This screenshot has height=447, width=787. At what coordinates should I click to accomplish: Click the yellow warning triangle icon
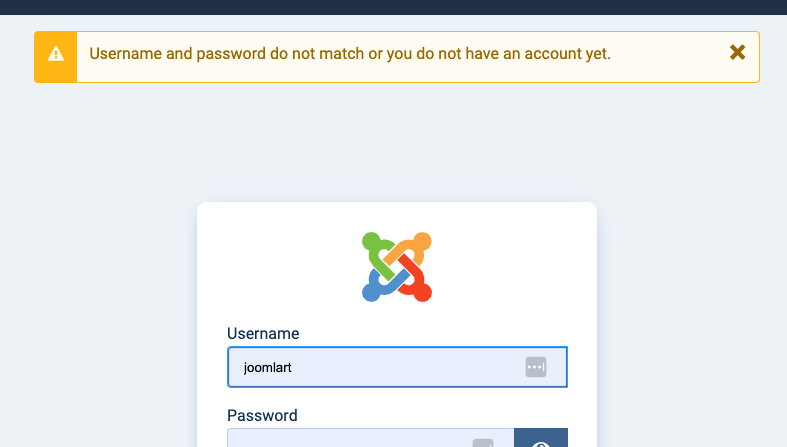point(55,56)
